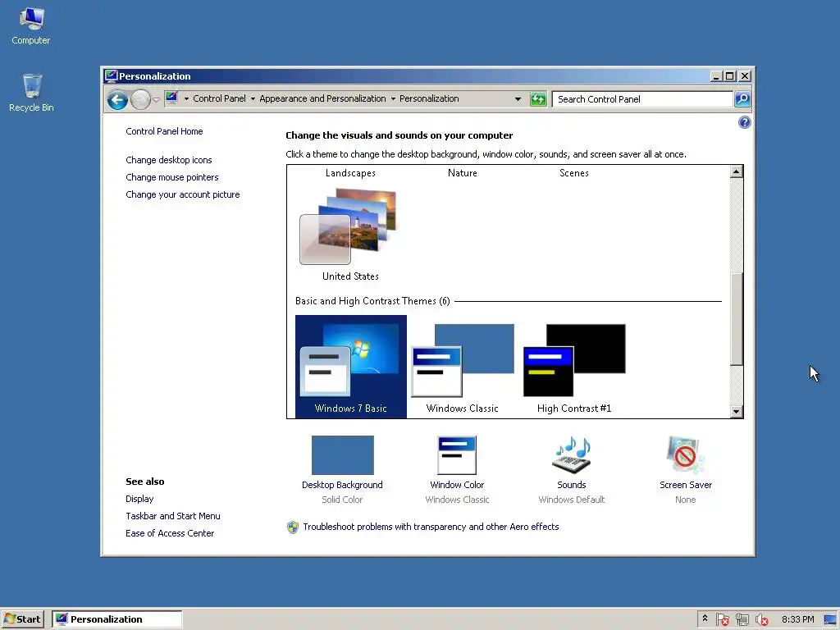Screen dimensions: 840x630
Task: Open Help with the question mark icon
Action: (745, 123)
